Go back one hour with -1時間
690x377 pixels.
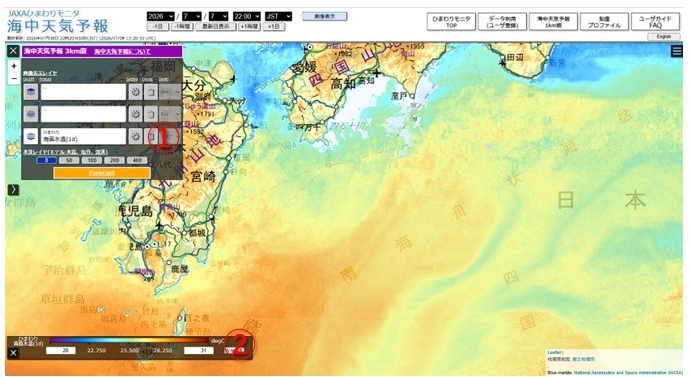[182, 27]
